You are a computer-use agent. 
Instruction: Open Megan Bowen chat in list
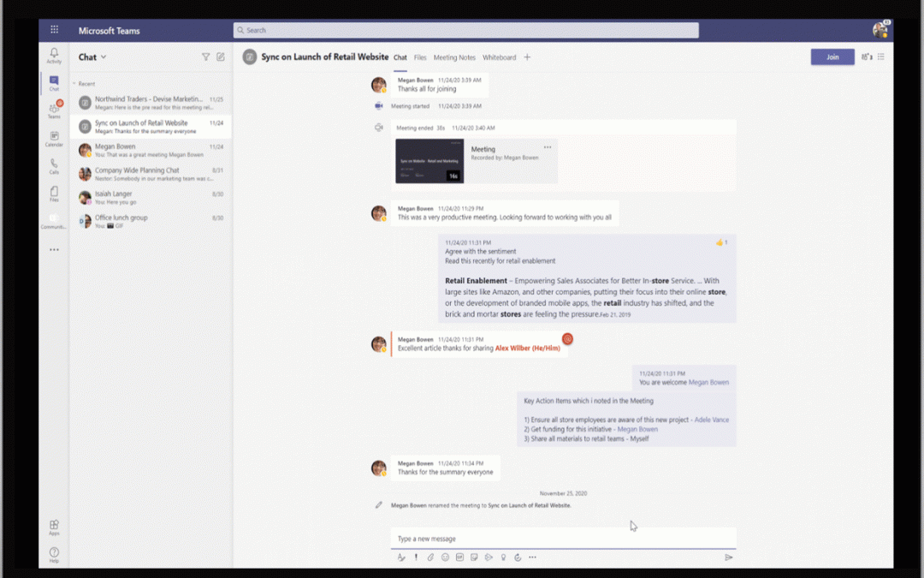tap(151, 150)
